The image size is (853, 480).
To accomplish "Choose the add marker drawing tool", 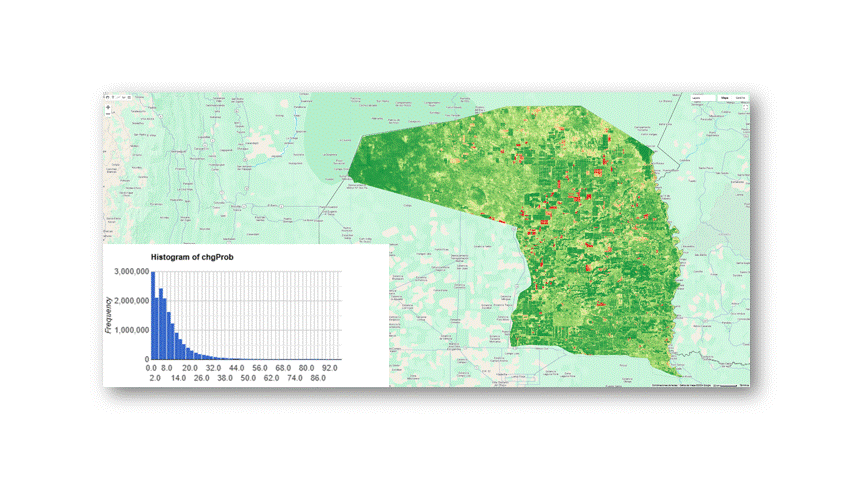I will click(x=113, y=97).
